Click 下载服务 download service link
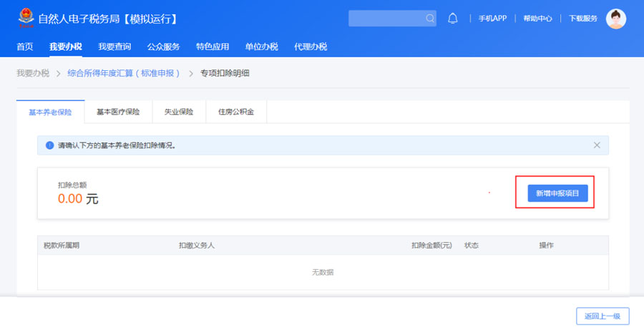This screenshot has height=335, width=644. 582,19
